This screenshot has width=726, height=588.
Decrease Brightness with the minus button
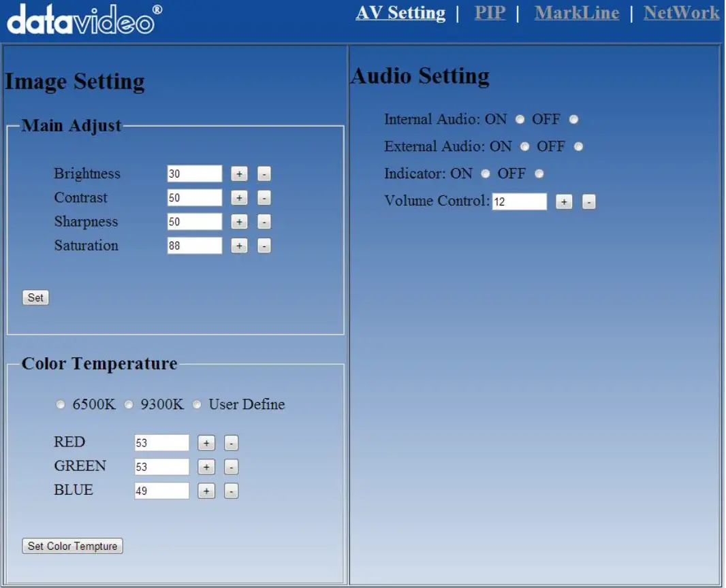click(x=264, y=174)
